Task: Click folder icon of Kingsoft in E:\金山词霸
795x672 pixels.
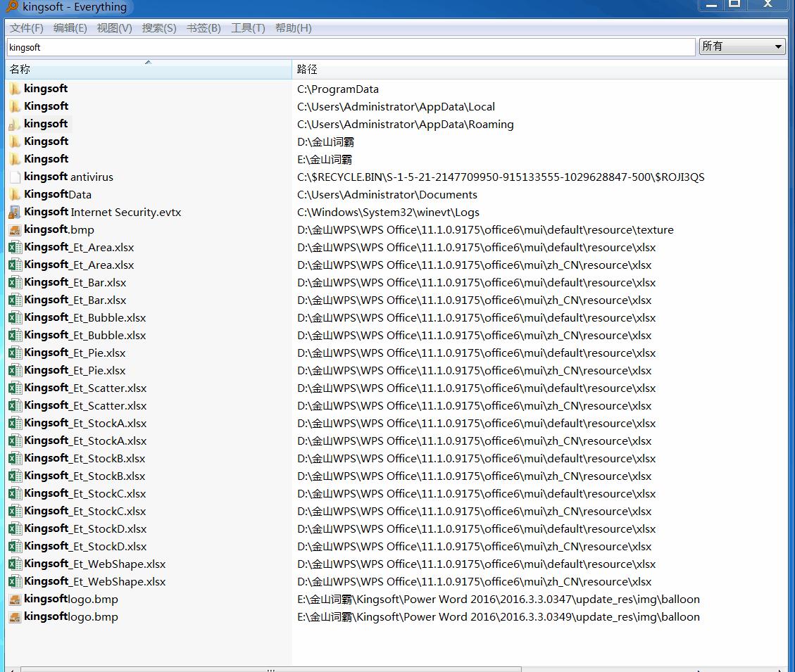Action: (x=15, y=159)
